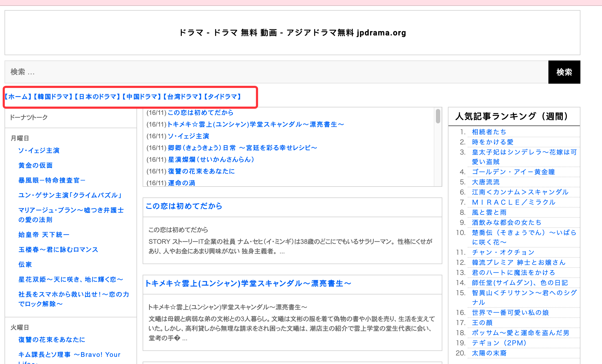Open (16/11) ソ・イェジ主演 list link
Screen dimensions: 602x364
point(188,136)
